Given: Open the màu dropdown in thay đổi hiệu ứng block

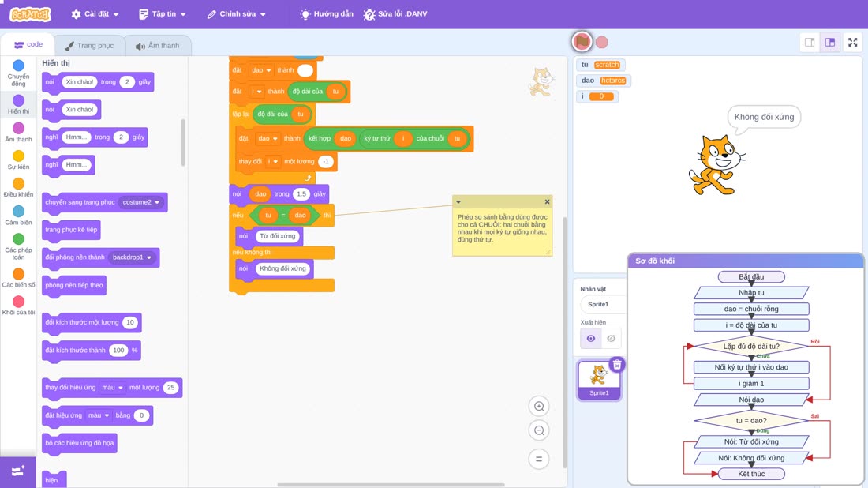Looking at the screenshot, I should tap(112, 387).
